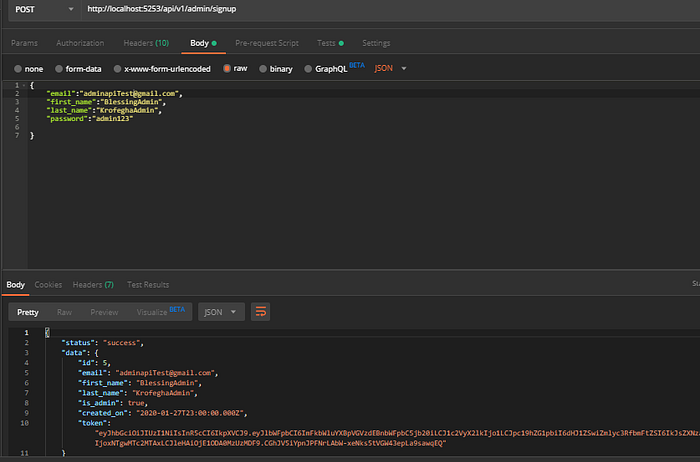Select the raw body radio button
The image size is (700, 462).
coord(227,68)
